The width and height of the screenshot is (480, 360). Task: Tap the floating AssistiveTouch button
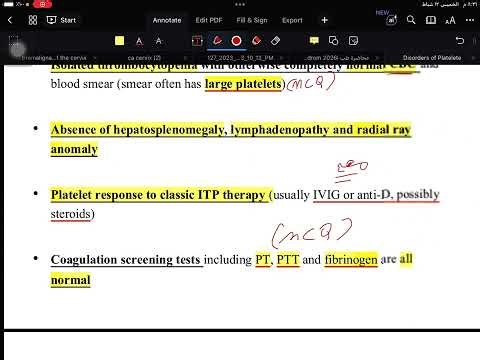[17, 50]
